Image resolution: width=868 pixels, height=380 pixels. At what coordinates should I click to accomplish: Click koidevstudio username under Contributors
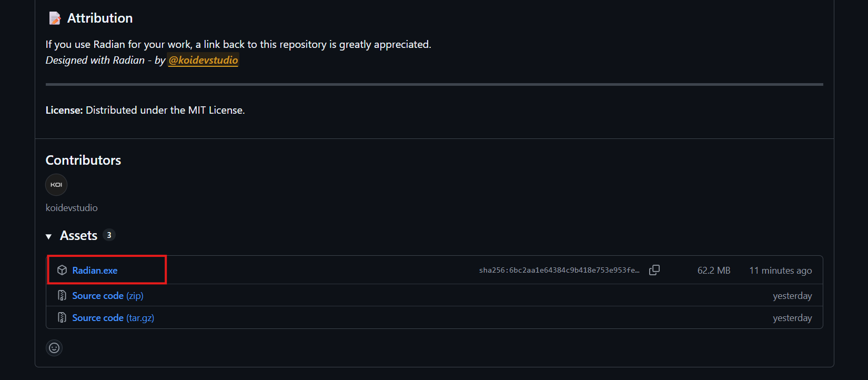[x=72, y=208]
